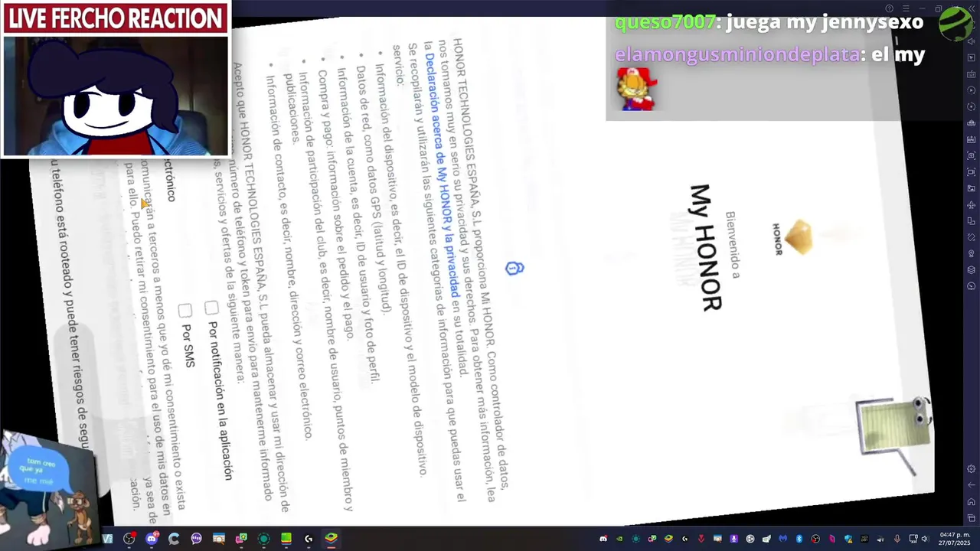Click the lock cursor icon in sidebar
The image size is (980, 551).
(972, 57)
